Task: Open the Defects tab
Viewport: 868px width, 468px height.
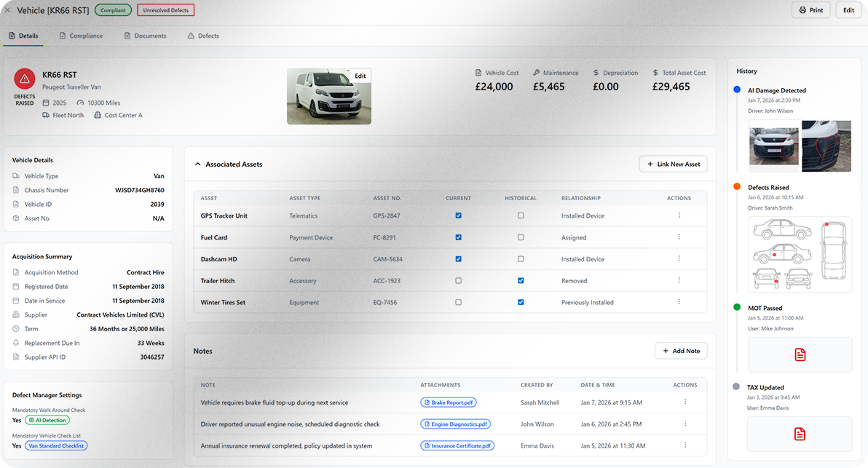Action: 203,36
